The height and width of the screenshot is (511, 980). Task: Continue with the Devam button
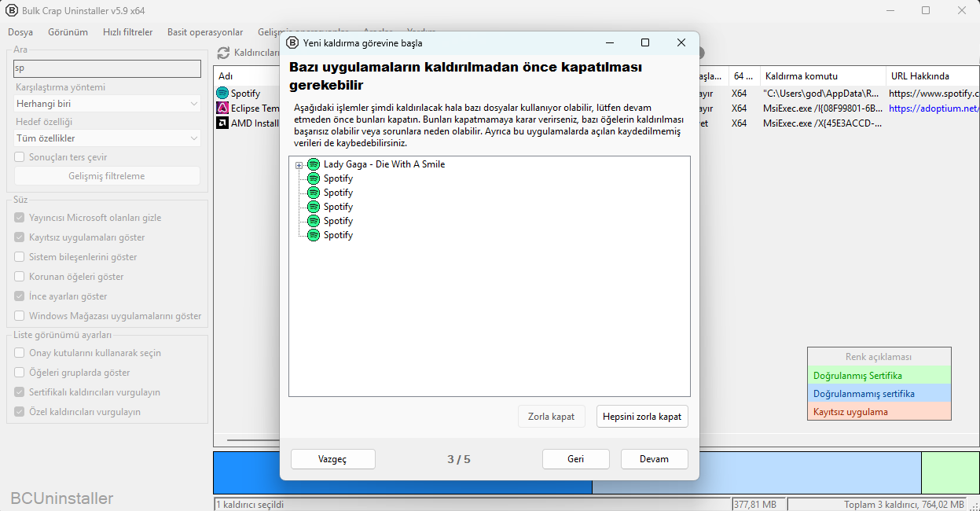point(654,459)
